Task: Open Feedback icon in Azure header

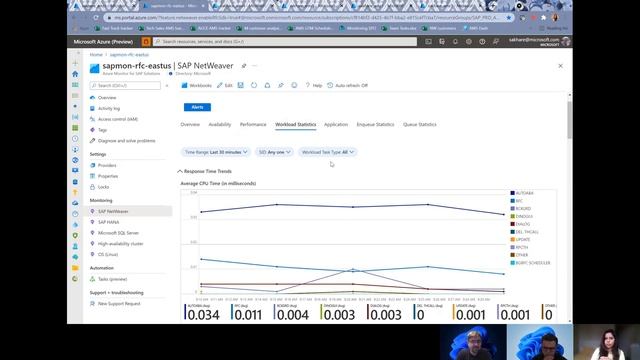Action: (x=496, y=42)
